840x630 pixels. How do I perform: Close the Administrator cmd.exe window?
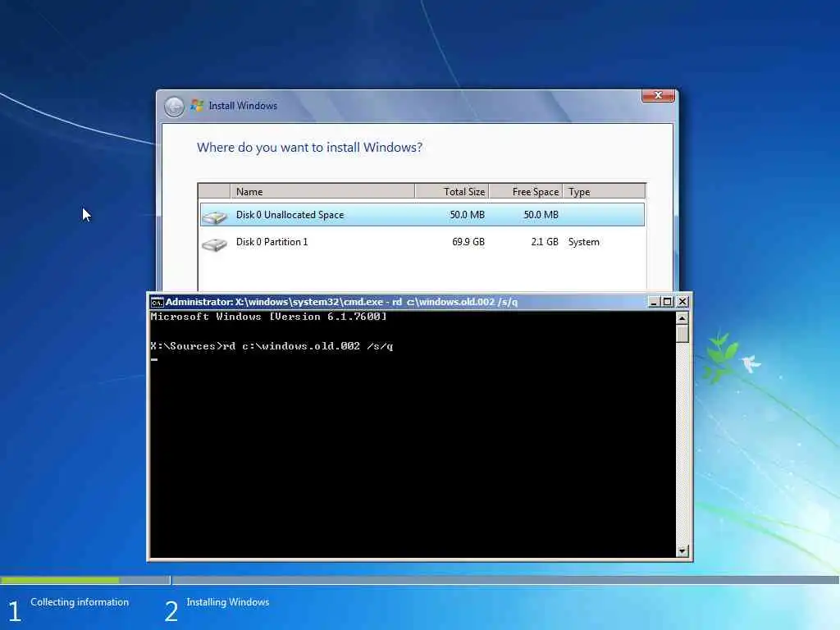click(x=682, y=302)
